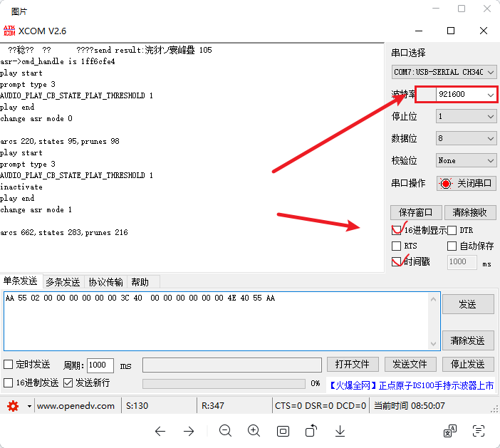Open the 正点原子DS100手持示波器 advertisement link
This screenshot has height=448, width=500.
[x=412, y=385]
